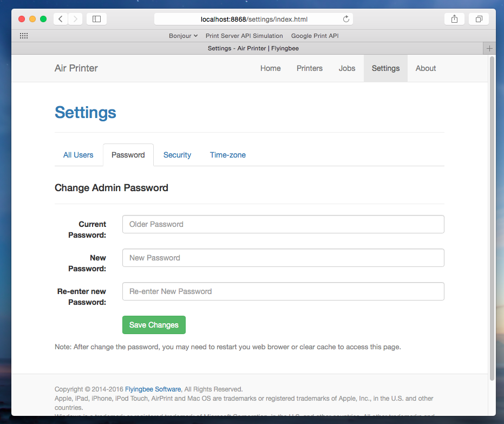Screen dimensions: 504x424
Task: Open the Time-zone tab
Action: [x=227, y=155]
